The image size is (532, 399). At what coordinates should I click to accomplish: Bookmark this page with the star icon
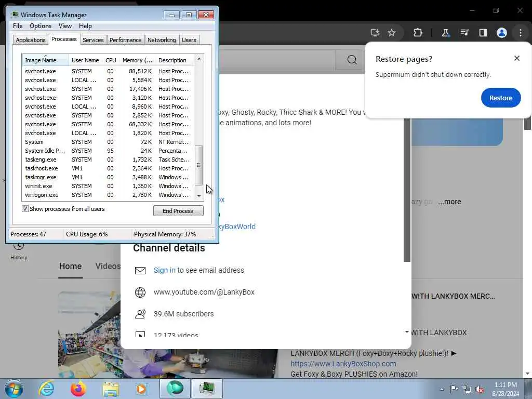(392, 33)
